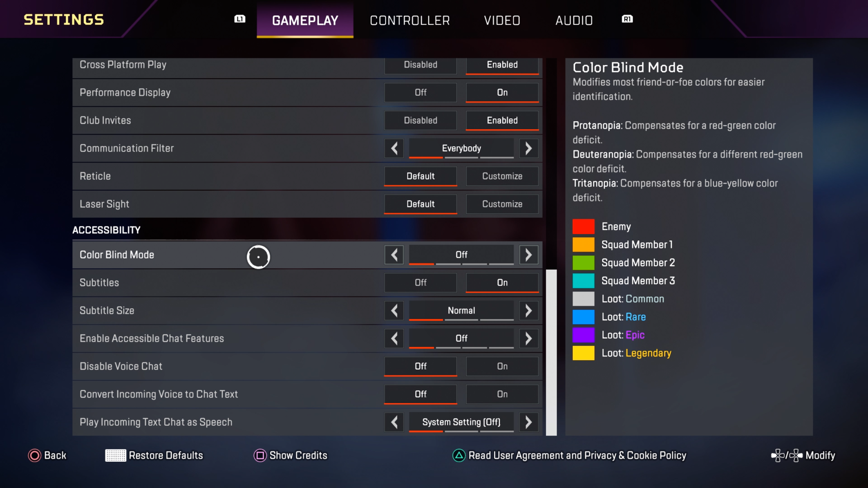
Task: Select the red Enemy color swatch
Action: point(584,227)
